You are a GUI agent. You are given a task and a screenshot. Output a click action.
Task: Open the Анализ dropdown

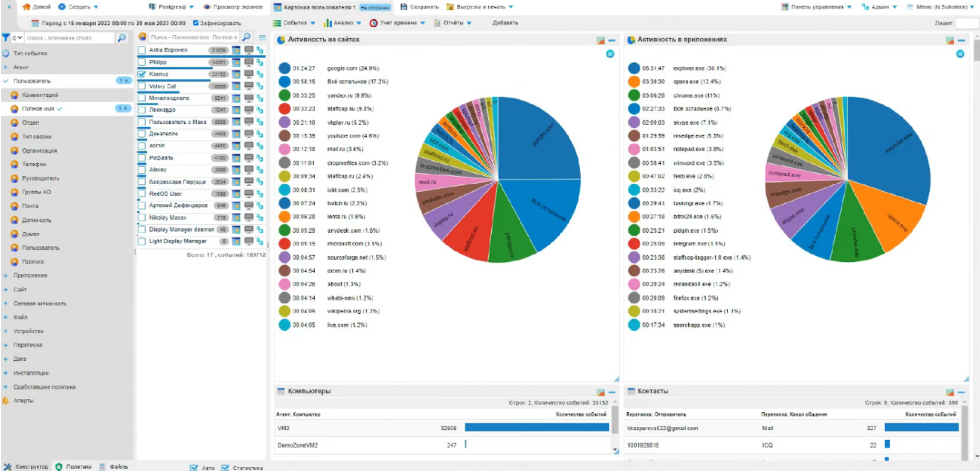[x=342, y=23]
